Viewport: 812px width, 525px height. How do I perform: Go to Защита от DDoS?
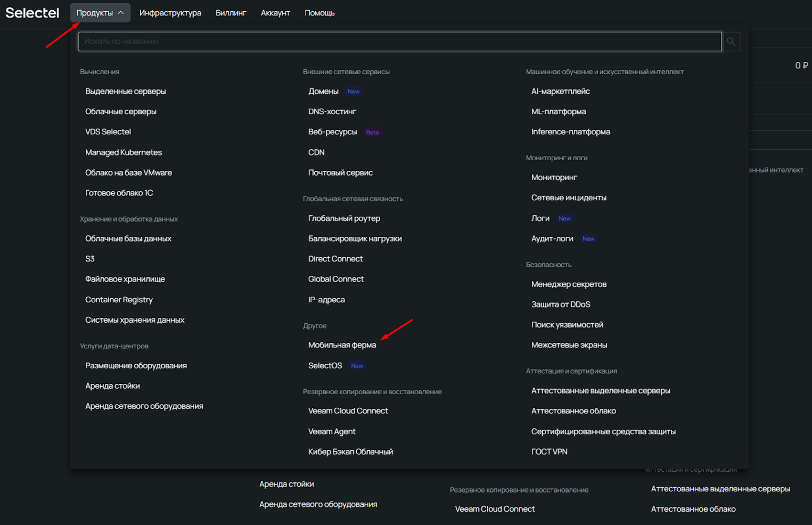pyautogui.click(x=560, y=305)
